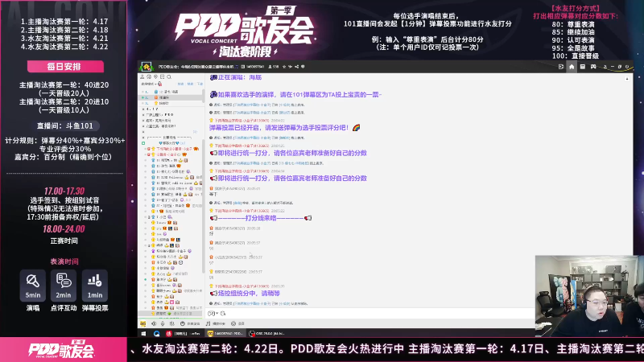Click the message '场控组统分中，请稍等'
The height and width of the screenshot is (362, 644).
[x=249, y=294]
